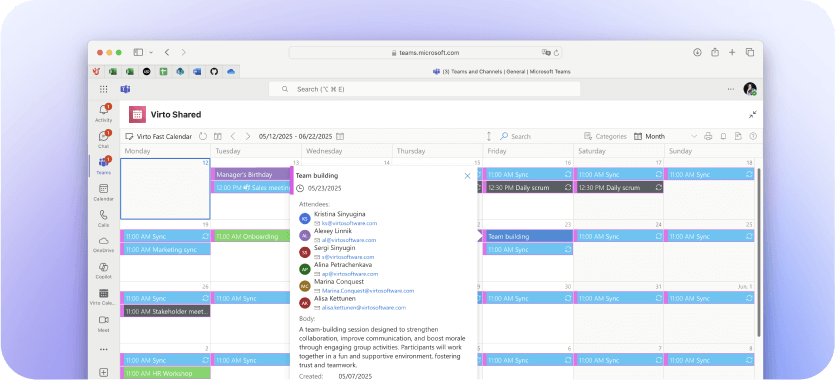
Task: Expand the Safari sidebar options chevron
Action: pos(151,52)
